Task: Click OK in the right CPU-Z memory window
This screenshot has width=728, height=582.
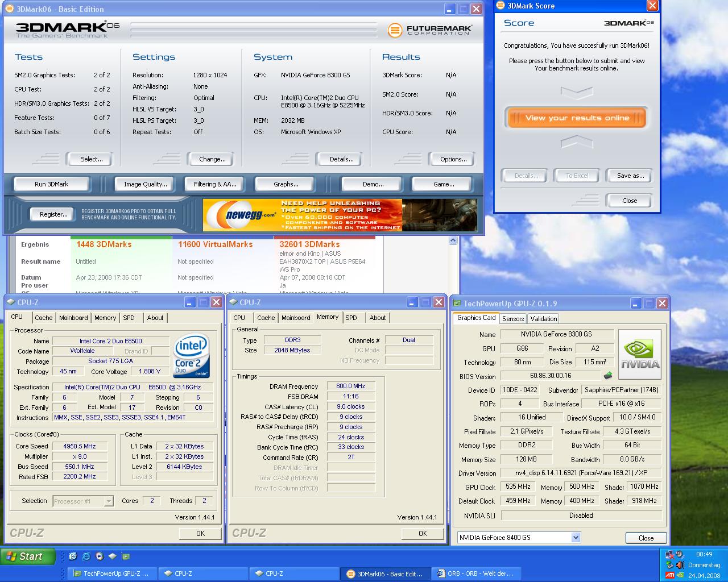Action: 423,533
